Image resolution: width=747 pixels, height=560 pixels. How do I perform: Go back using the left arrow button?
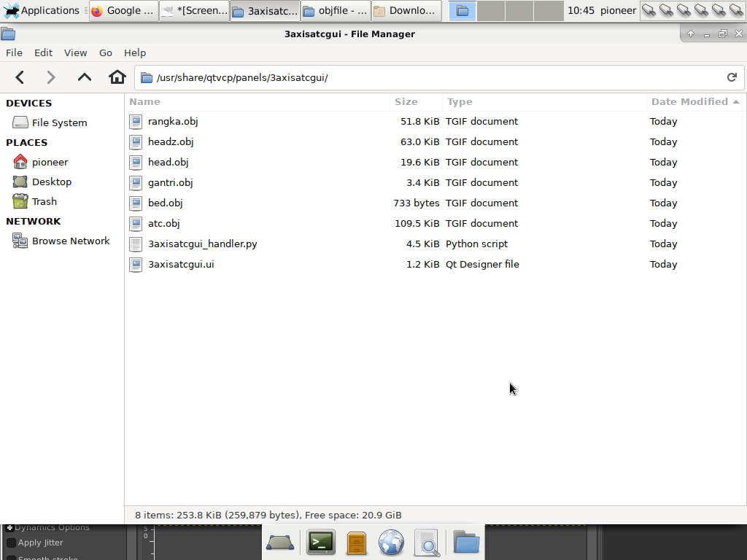(x=20, y=77)
